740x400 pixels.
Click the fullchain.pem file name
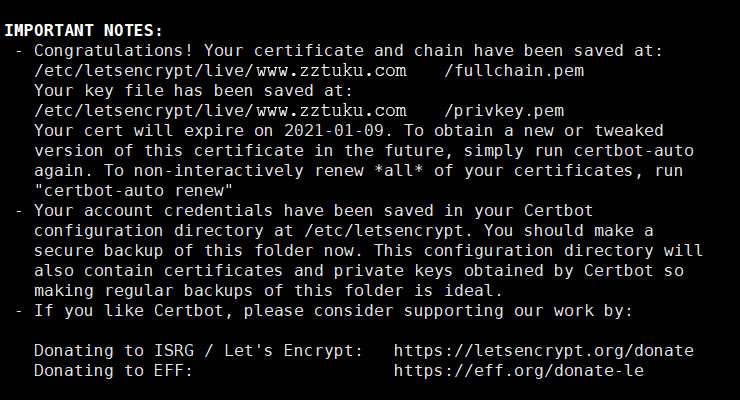(x=513, y=70)
